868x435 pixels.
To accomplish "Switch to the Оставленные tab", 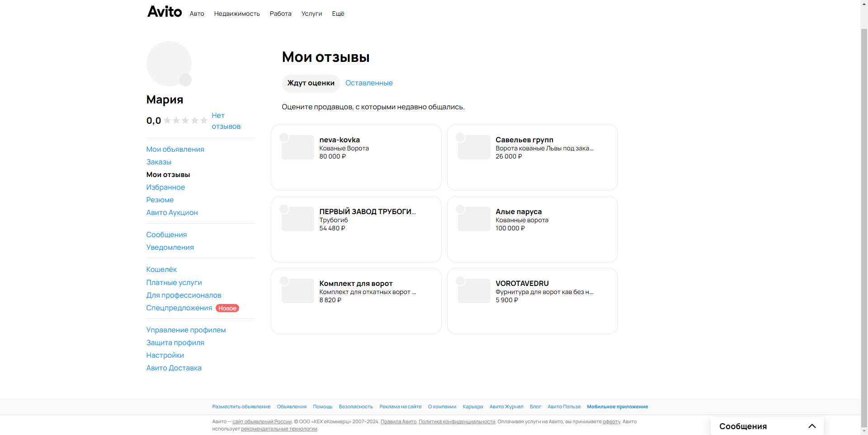I will click(369, 83).
